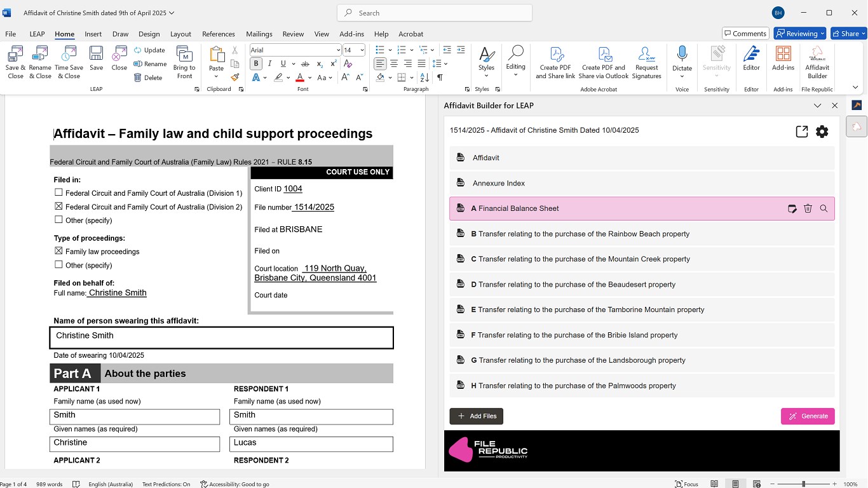Expand the Paste options arrow
This screenshot has width=868, height=488.
click(216, 77)
